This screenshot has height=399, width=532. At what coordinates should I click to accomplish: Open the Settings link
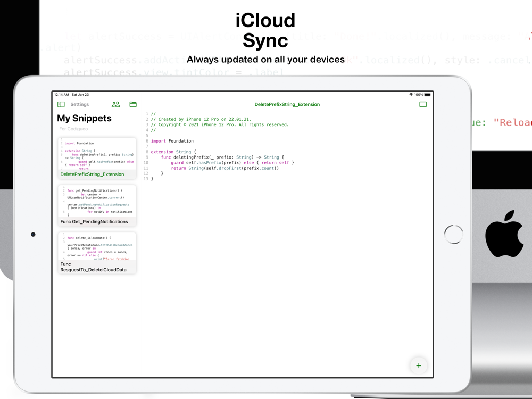tap(80, 104)
